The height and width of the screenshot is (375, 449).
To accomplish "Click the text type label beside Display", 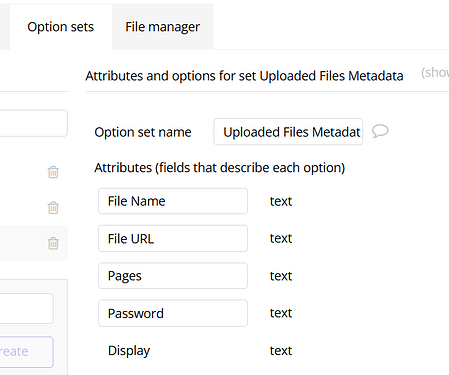I will click(281, 351).
